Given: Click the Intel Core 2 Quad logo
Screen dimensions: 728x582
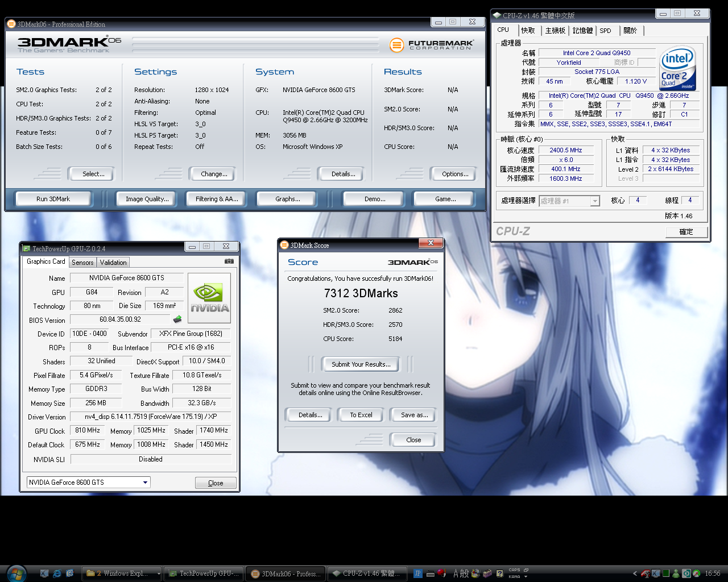Looking at the screenshot, I should coord(677,69).
